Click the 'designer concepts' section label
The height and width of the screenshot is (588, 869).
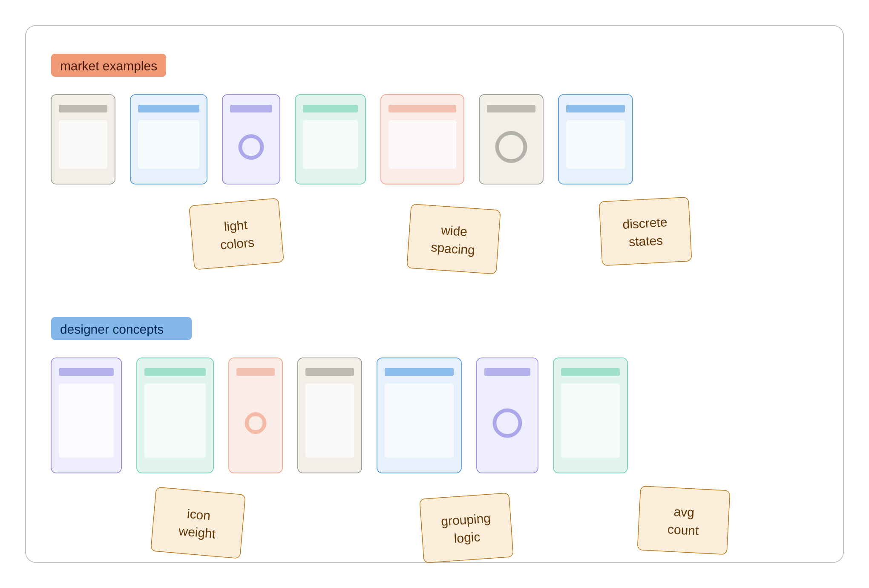[121, 329]
